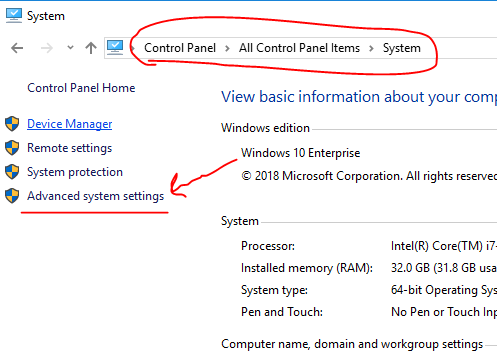Viewport: 497px width, 361px height.
Task: Click the 'Windows 10 Enterprise' text
Action: coord(301,153)
